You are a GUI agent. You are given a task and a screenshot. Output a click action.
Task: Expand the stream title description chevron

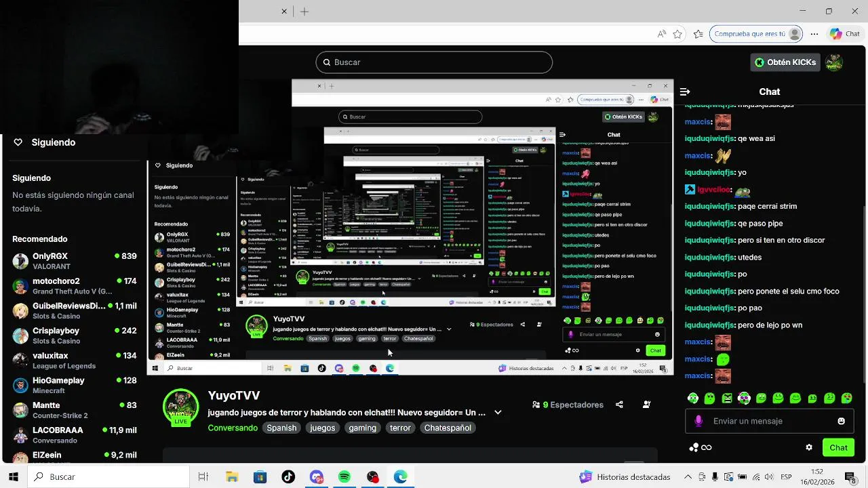point(498,412)
